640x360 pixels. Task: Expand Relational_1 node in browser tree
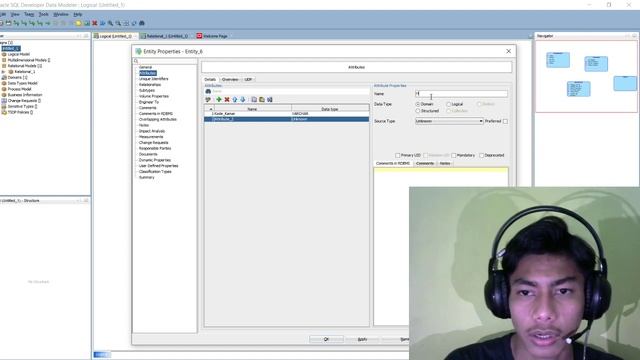click(x=3, y=72)
